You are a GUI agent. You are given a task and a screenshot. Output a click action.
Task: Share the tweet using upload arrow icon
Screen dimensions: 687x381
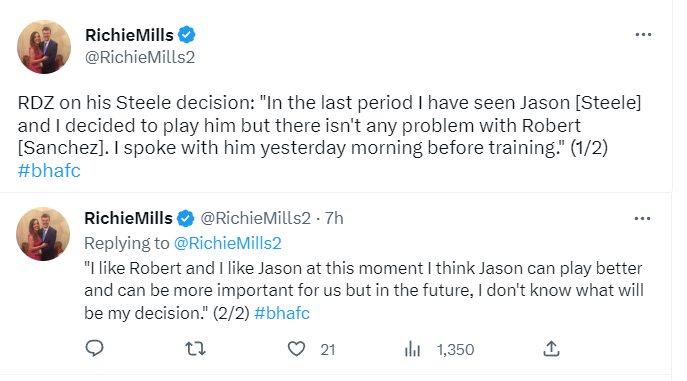[x=551, y=349]
